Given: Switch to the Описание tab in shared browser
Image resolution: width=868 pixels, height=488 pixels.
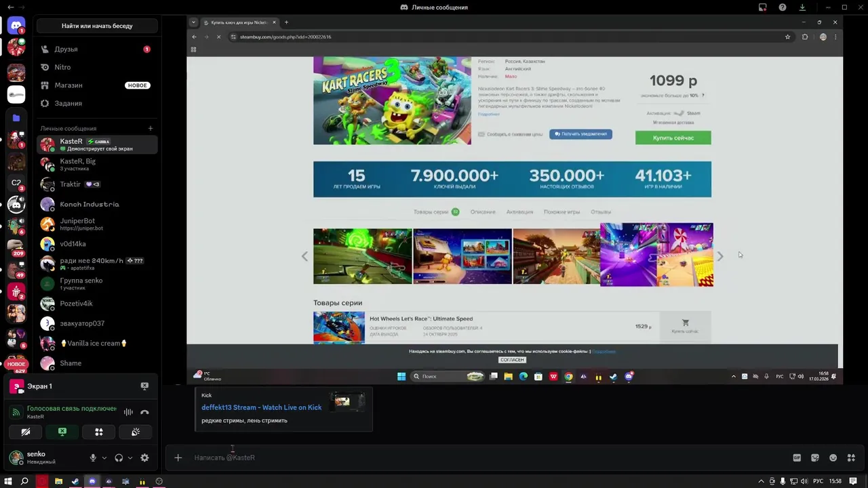Looking at the screenshot, I should [483, 212].
